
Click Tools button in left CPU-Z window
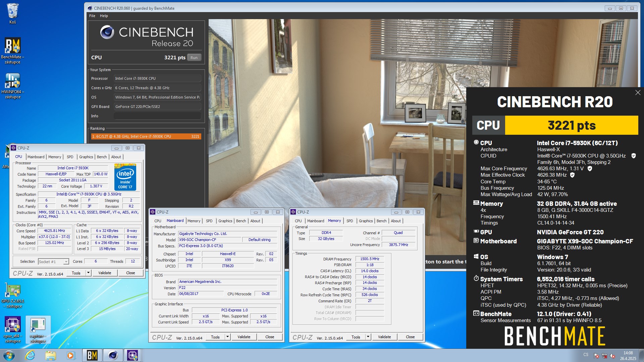click(x=76, y=273)
